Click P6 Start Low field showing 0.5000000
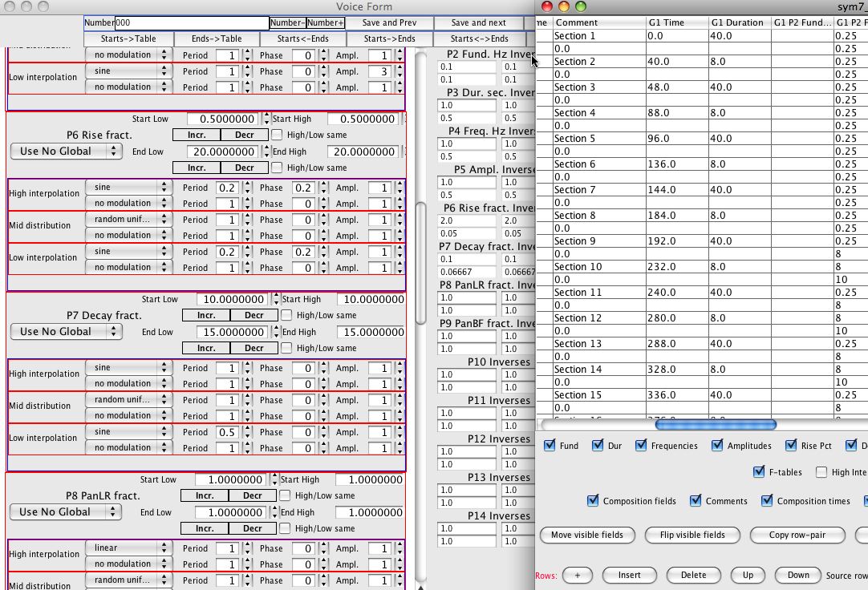The width and height of the screenshot is (868, 590). (224, 119)
